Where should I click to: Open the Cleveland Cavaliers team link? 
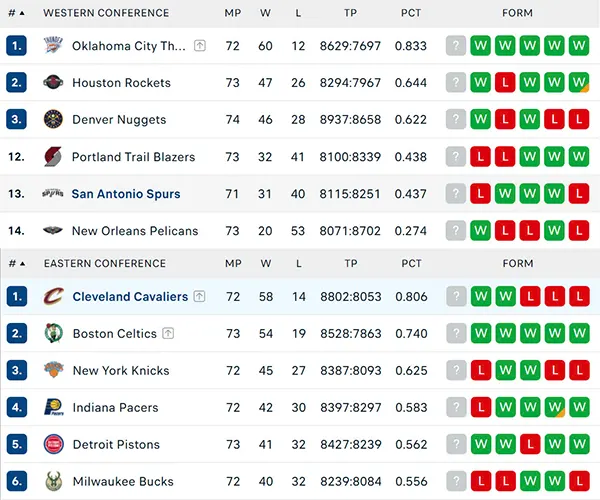(x=130, y=296)
